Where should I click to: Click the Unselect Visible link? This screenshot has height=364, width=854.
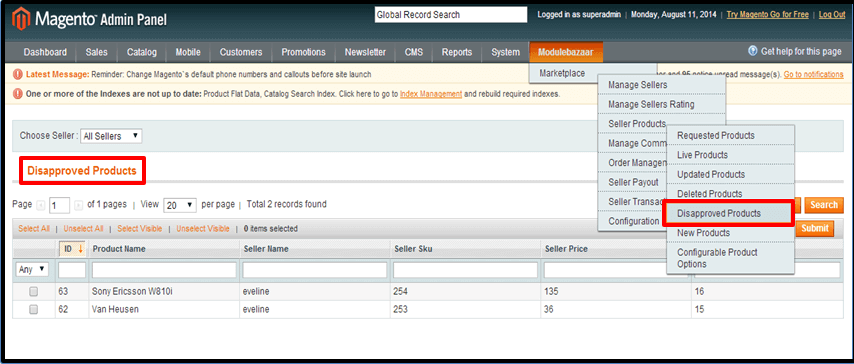click(203, 228)
